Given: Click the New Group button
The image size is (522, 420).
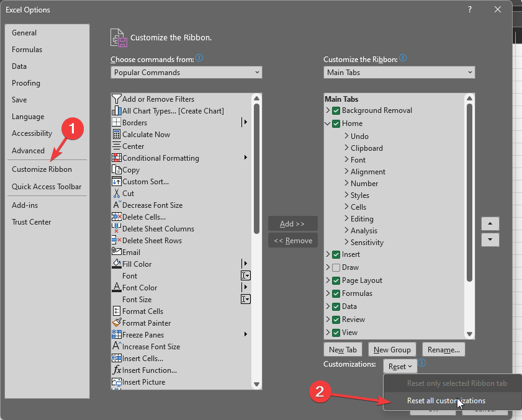Looking at the screenshot, I should (x=392, y=350).
